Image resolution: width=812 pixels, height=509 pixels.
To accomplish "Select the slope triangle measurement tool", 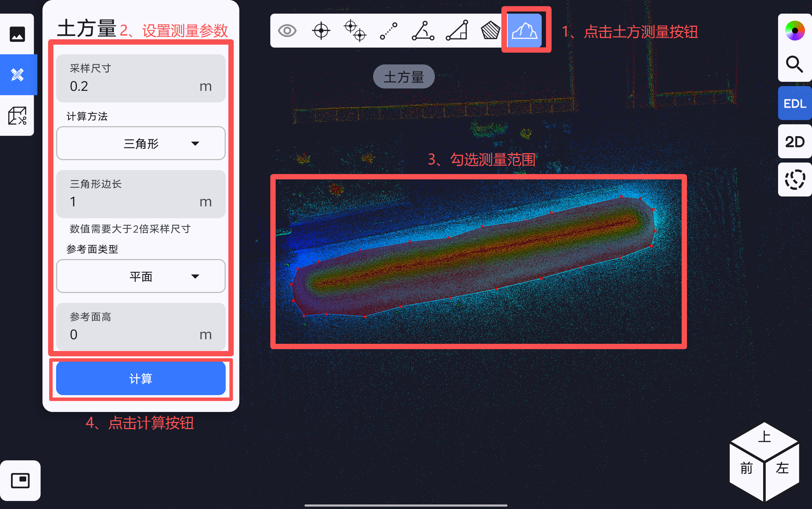I will point(457,31).
